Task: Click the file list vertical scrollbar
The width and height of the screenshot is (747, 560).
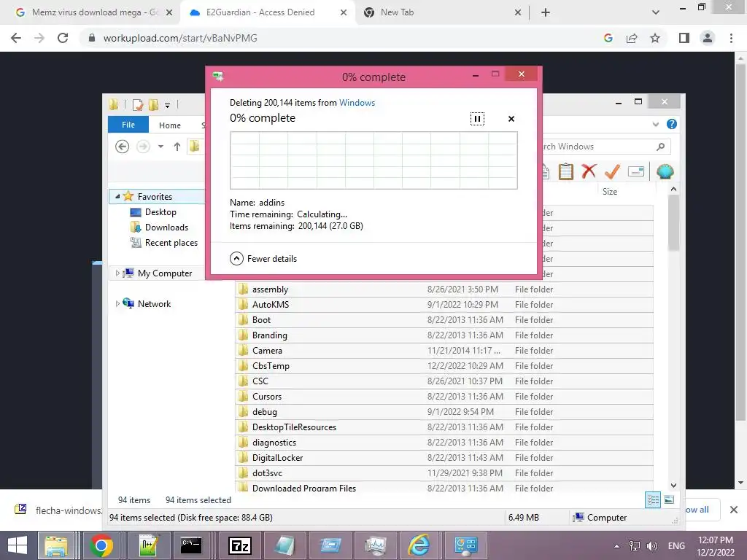Action: [x=673, y=223]
